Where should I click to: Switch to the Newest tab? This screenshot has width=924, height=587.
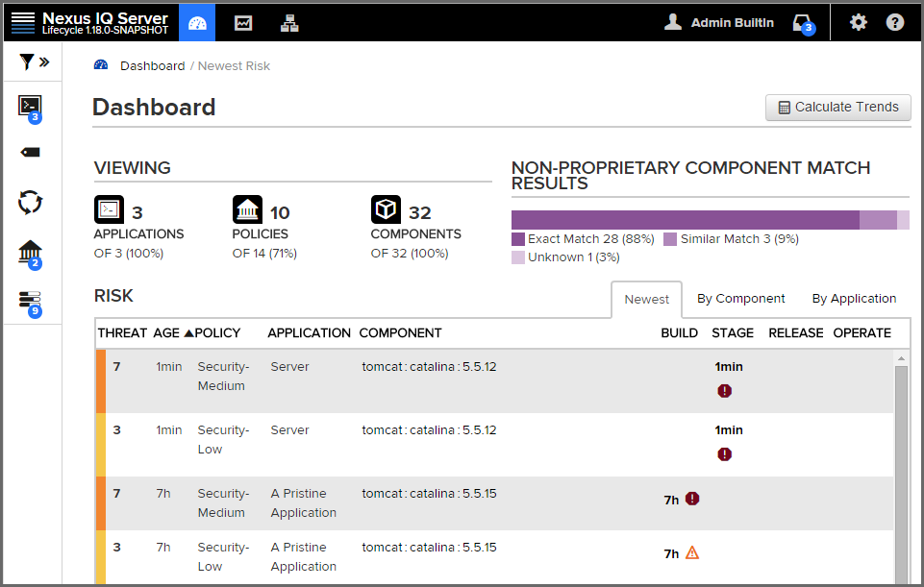pyautogui.click(x=646, y=299)
